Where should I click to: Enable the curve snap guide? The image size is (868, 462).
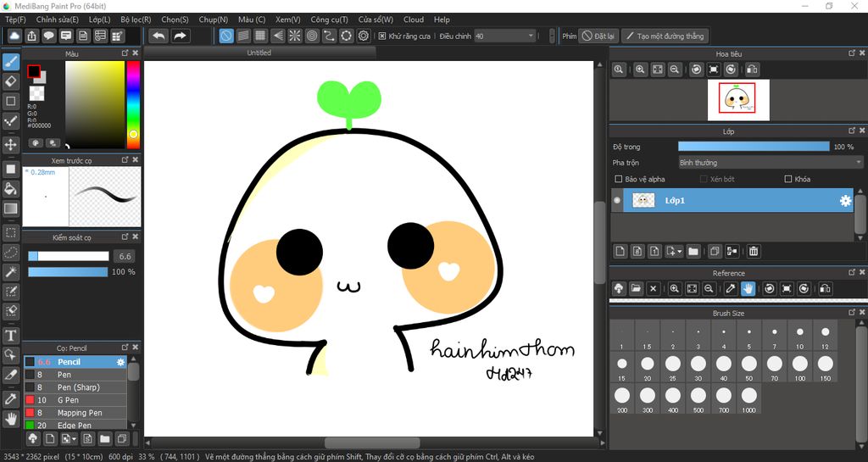click(x=329, y=36)
